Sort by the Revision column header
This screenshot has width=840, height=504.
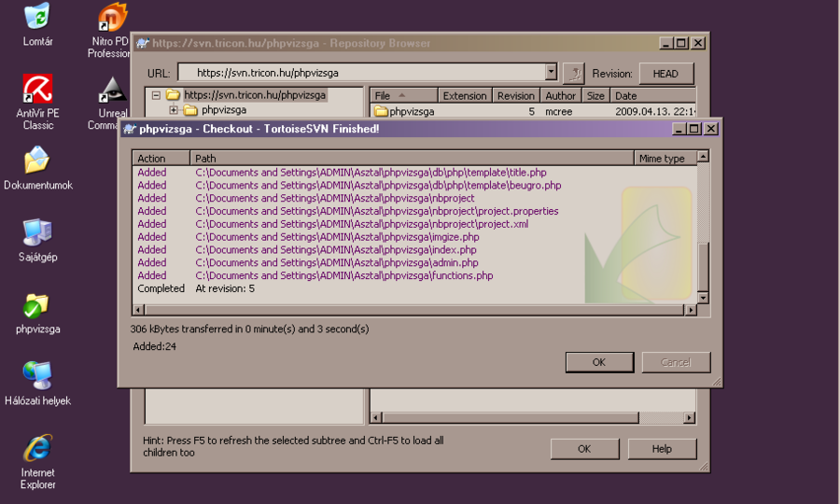click(x=516, y=95)
